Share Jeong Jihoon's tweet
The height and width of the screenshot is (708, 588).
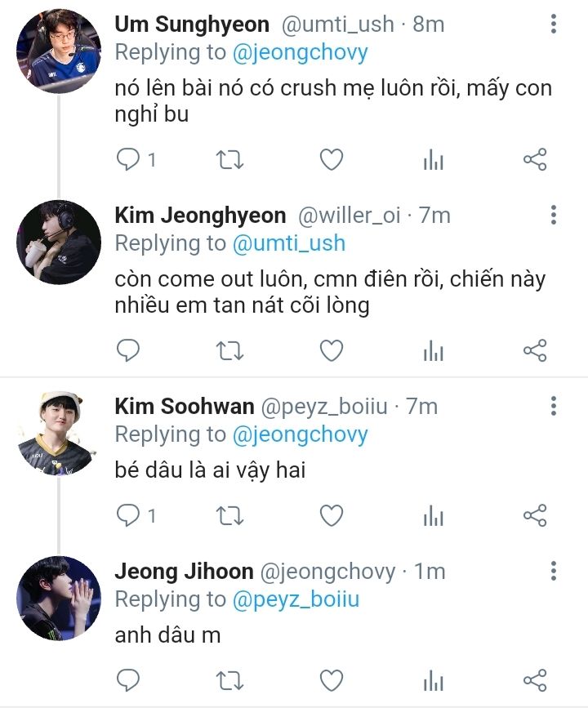click(534, 679)
